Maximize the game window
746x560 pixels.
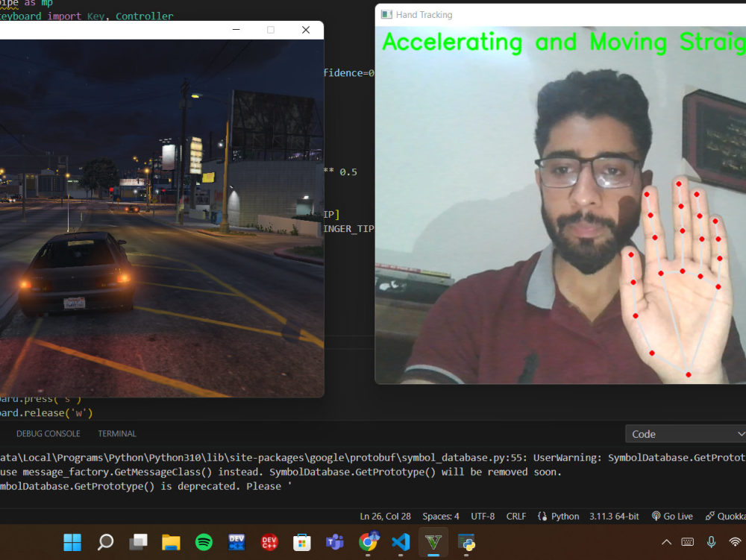(x=271, y=30)
